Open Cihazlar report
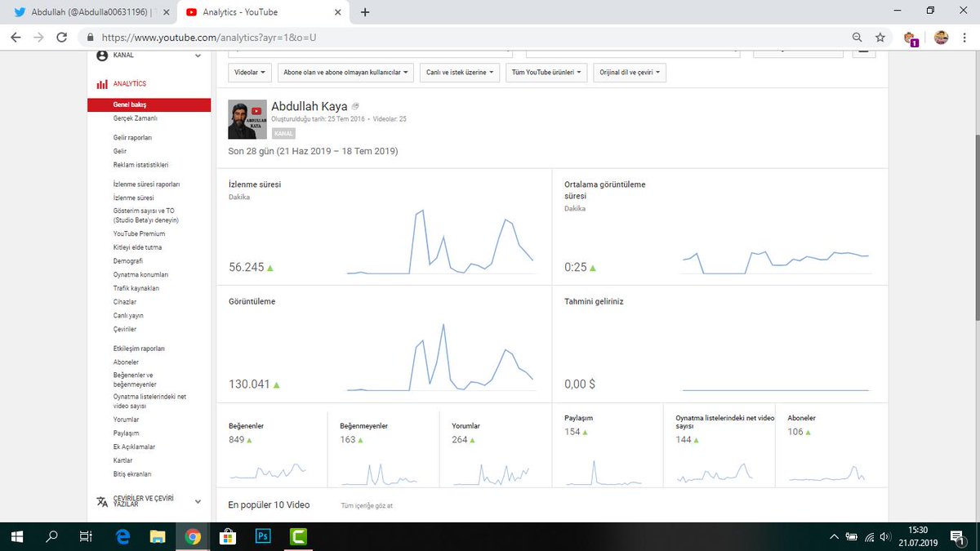This screenshot has height=551, width=980. coord(127,302)
